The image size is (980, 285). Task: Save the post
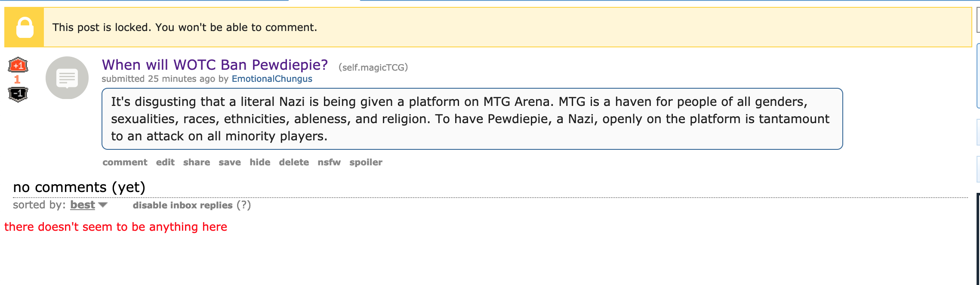coord(230,162)
